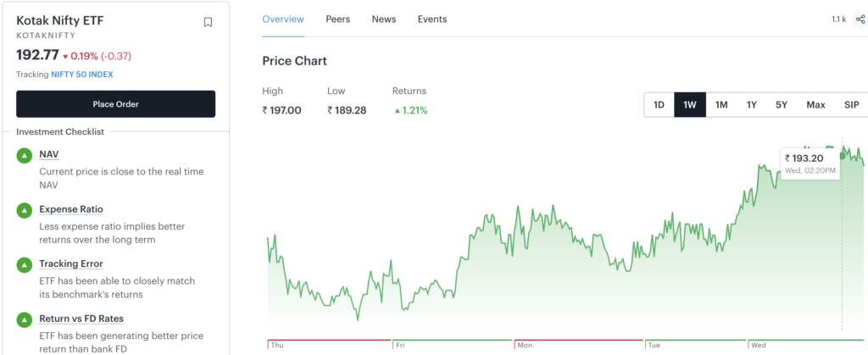Select the 1M chart range
This screenshot has height=355, width=868.
[721, 104]
